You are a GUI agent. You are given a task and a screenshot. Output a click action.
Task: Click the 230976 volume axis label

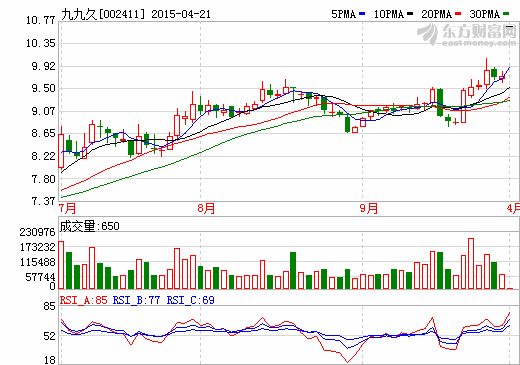[x=37, y=232]
